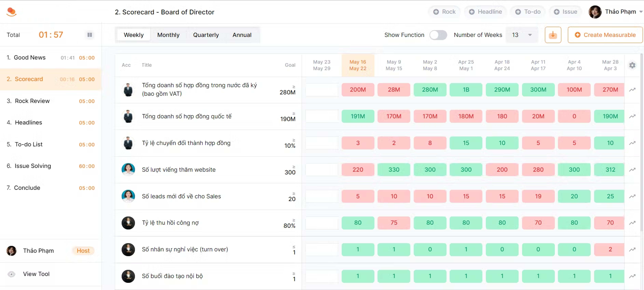Go to Rock Review agenda item
The height and width of the screenshot is (290, 644).
pos(32,101)
